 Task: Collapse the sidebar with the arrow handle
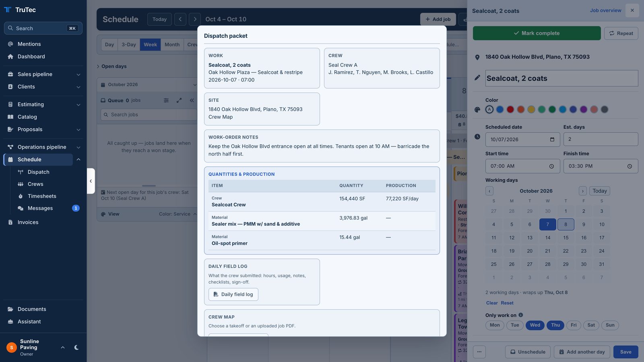[91, 181]
